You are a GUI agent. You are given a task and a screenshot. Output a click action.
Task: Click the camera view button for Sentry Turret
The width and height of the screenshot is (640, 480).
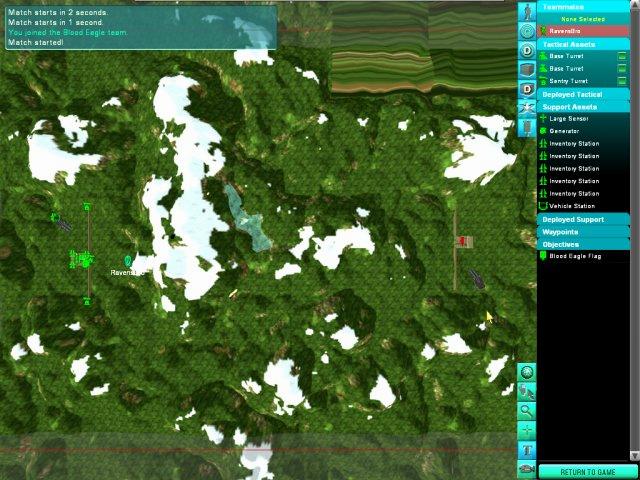pos(622,81)
